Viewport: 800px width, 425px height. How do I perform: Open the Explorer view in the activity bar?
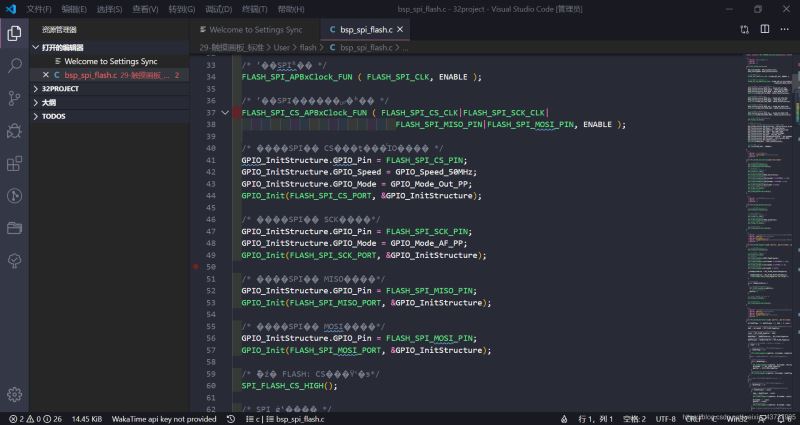14,33
